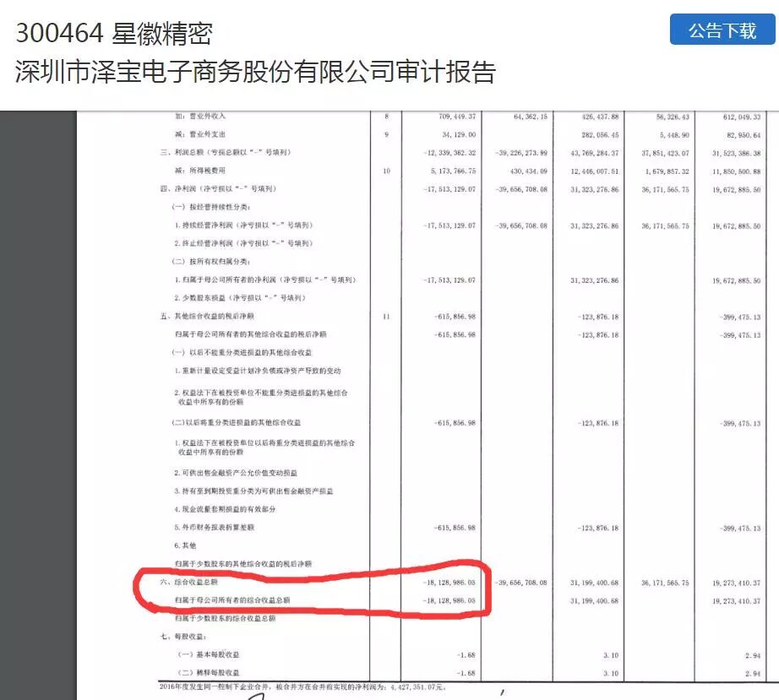This screenshot has height=700, width=779.
Task: Click label 归属于母公司所有者的综合收益总额
Action: [x=233, y=600]
